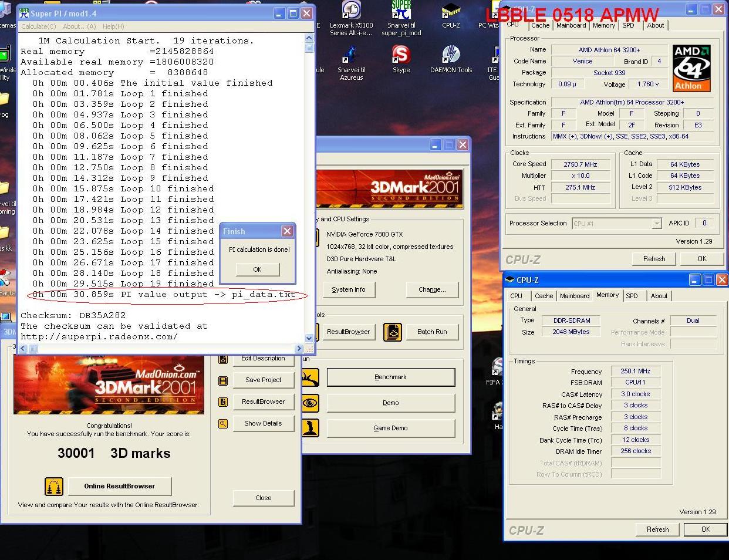Open the About tab in lower CPU-Z
This screenshot has height=560, width=729.
click(659, 296)
